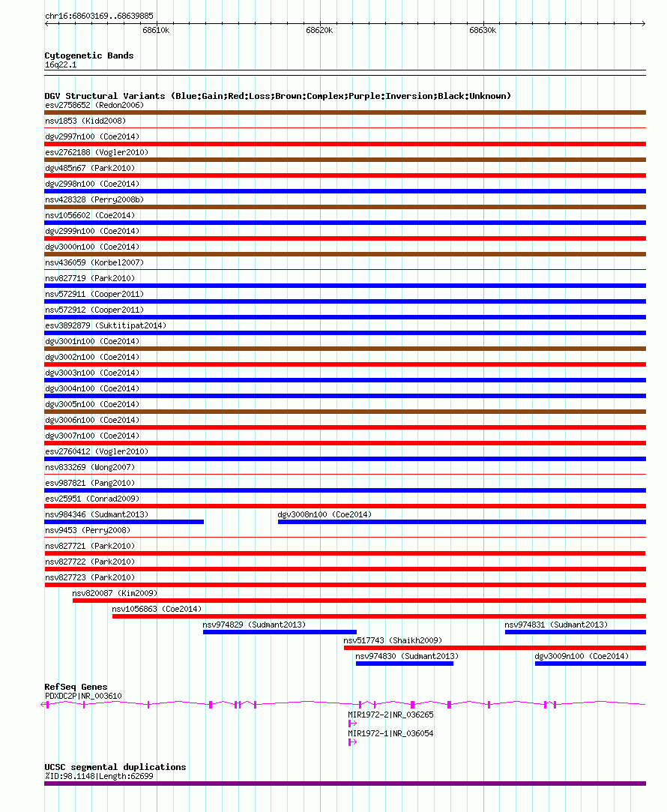Click the nsv572911 (Cooper2011) variant label

94,294
